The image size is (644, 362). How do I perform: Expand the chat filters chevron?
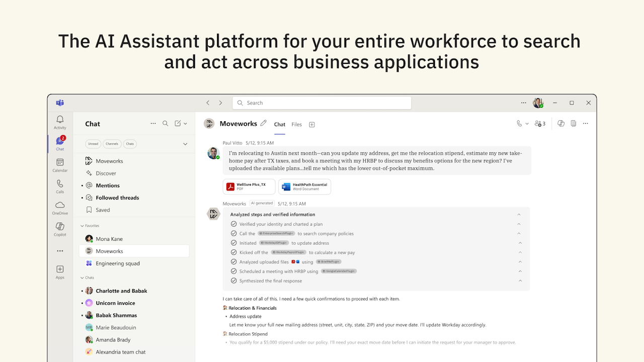[185, 144]
